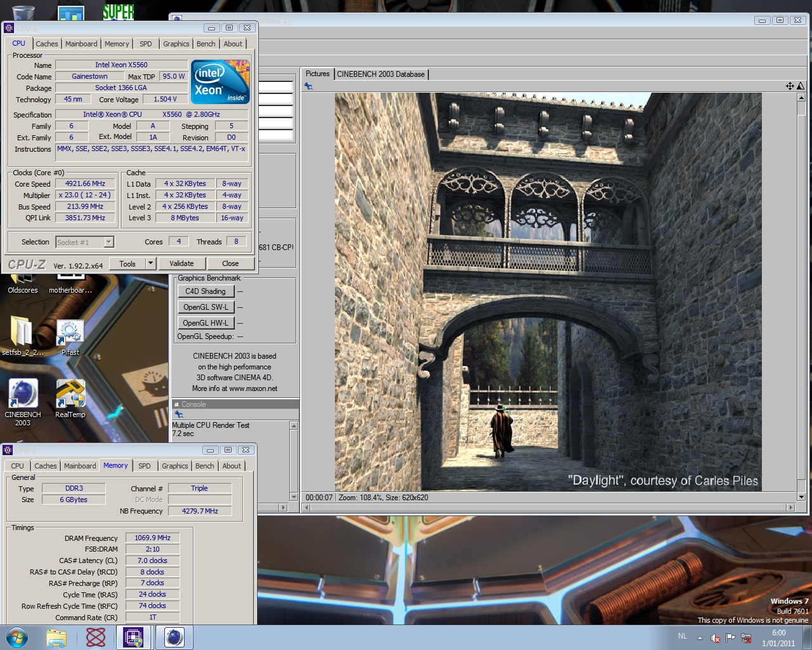Open the Tools dropdown arrow in CPU-Z
Screen dimensions: 812x650
click(150, 263)
